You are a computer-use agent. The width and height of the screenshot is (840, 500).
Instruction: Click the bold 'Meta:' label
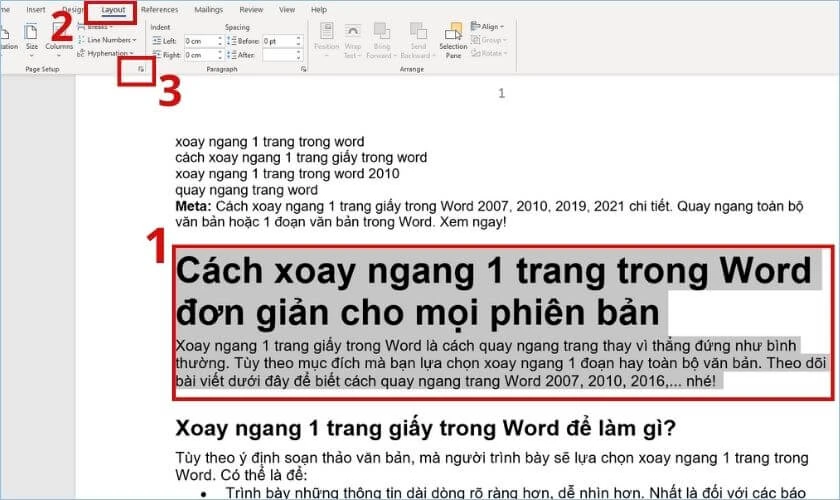click(193, 206)
